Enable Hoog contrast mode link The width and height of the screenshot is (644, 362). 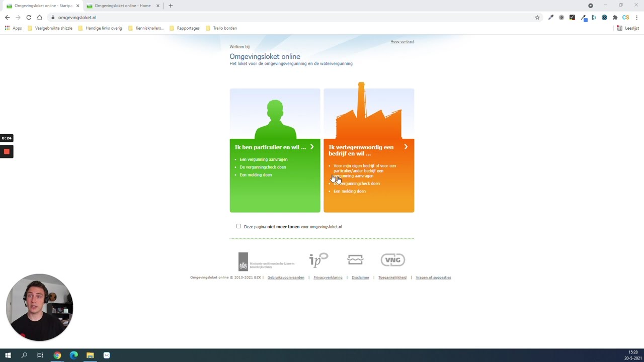tap(402, 41)
